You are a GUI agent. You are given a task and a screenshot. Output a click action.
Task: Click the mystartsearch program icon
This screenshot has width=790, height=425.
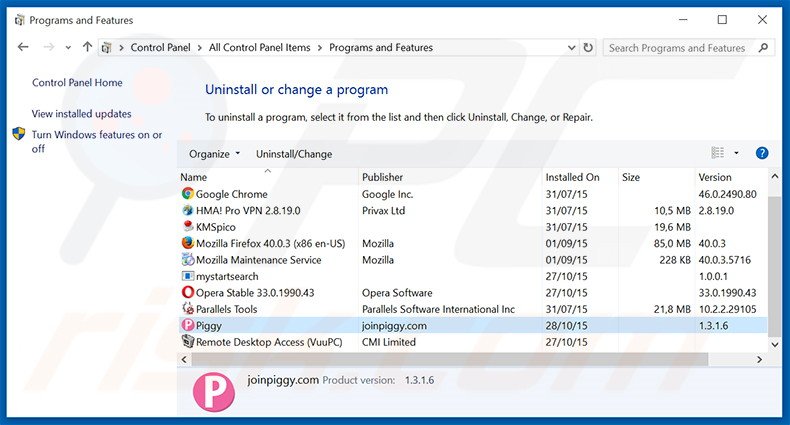tap(188, 276)
